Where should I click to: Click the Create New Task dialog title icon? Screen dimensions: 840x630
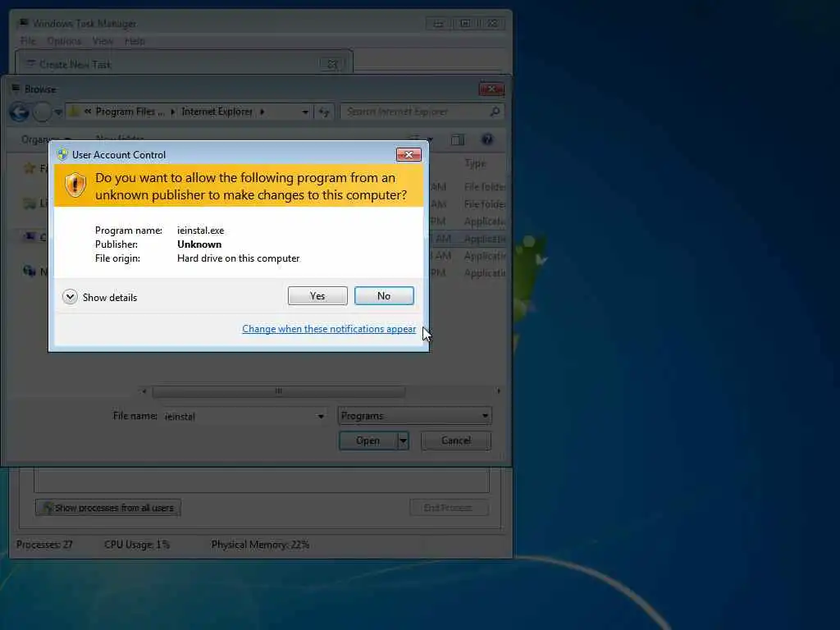[30, 64]
